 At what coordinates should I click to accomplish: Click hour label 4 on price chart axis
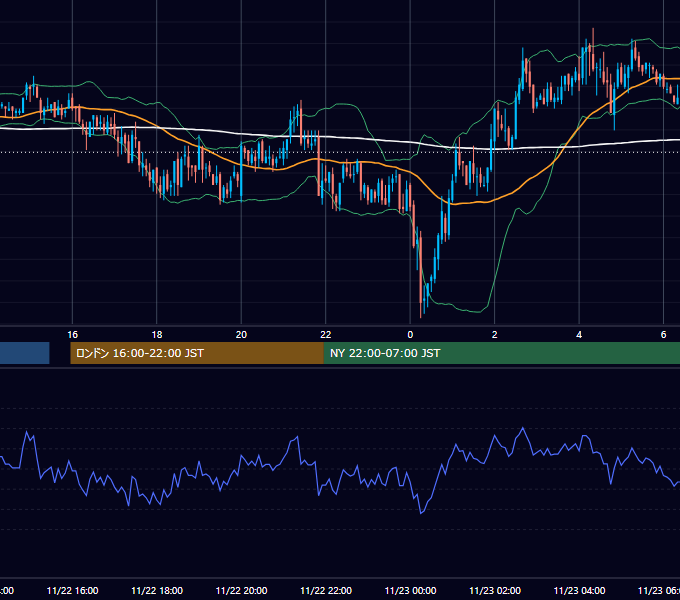click(579, 335)
